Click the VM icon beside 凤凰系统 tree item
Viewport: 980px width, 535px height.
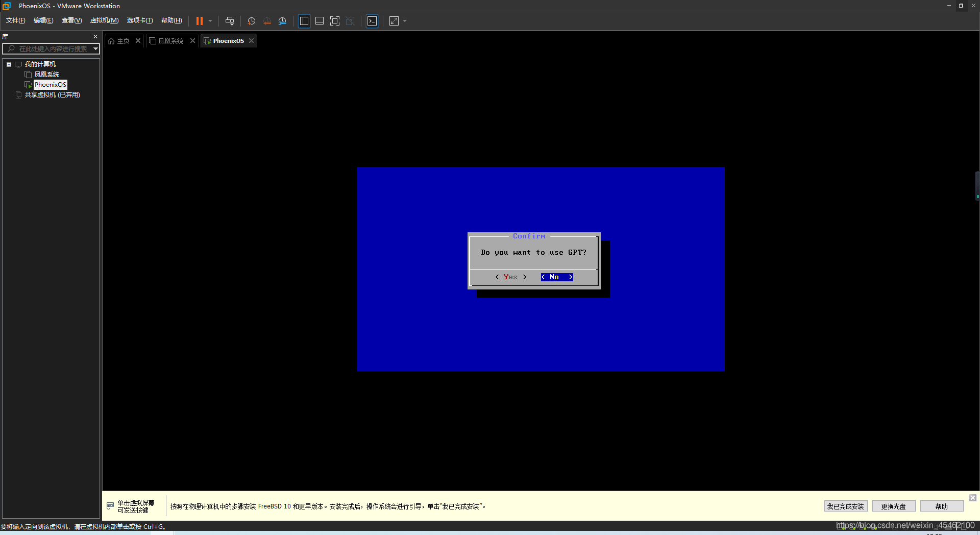pyautogui.click(x=28, y=75)
